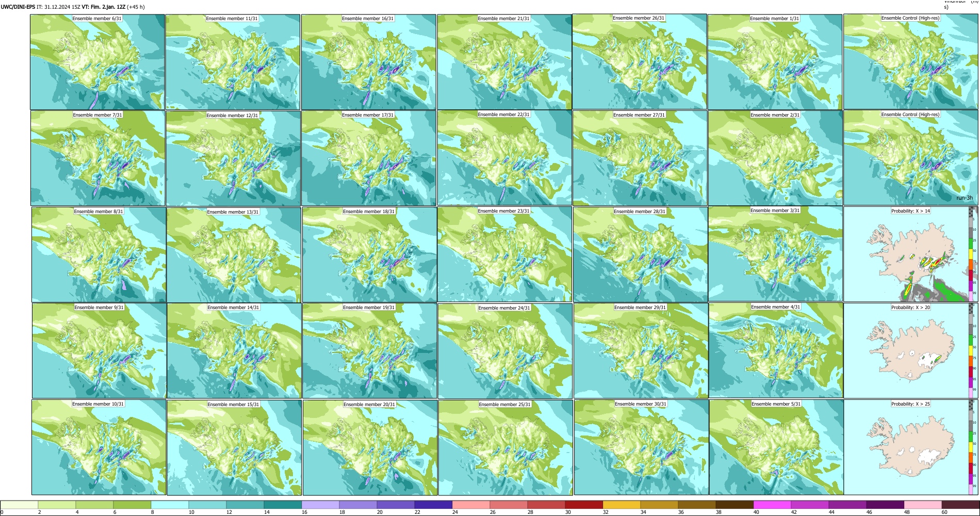Select the Ensemble member 11/31 wind map
This screenshot has width=980, height=516.
click(x=233, y=62)
